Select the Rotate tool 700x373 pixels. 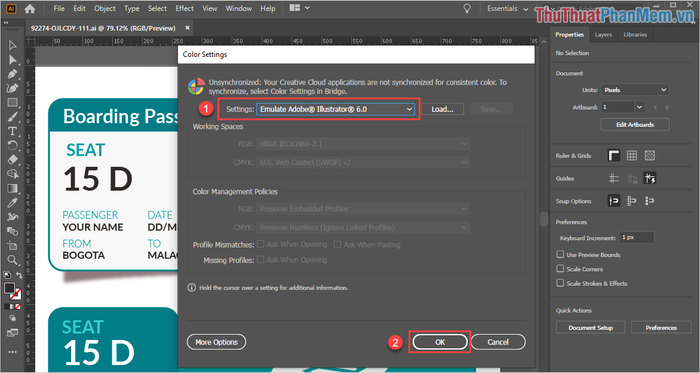(x=12, y=145)
